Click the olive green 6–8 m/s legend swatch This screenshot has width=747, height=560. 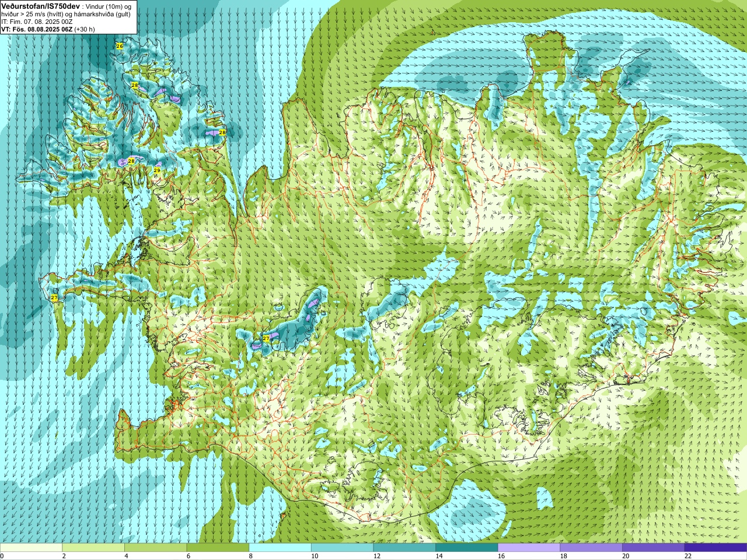coord(218,548)
